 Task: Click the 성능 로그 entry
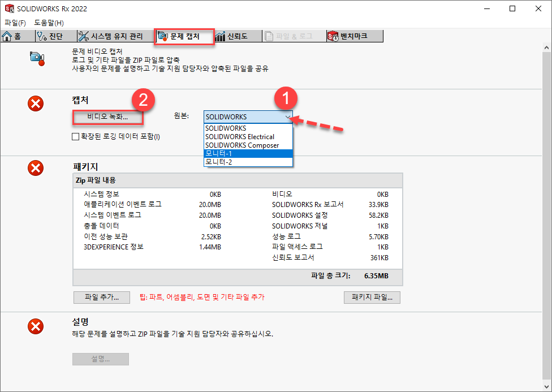tap(286, 236)
